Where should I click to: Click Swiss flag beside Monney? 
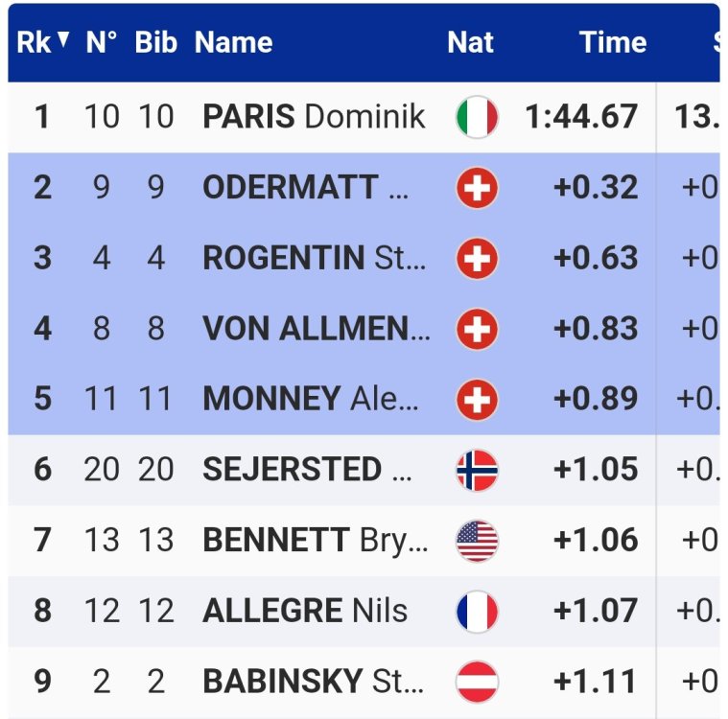click(477, 399)
